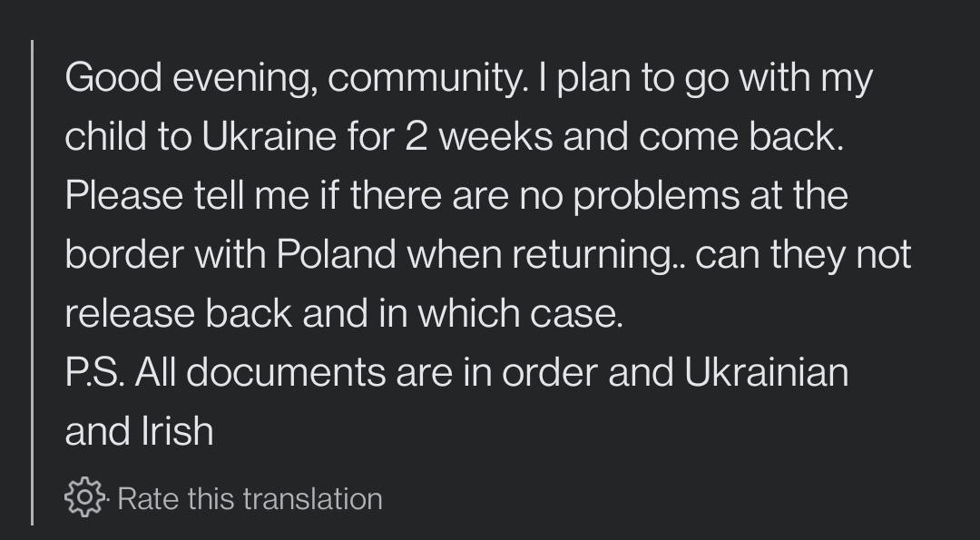This screenshot has width=980, height=540.
Task: Click the word Good at text start
Action: (113, 77)
